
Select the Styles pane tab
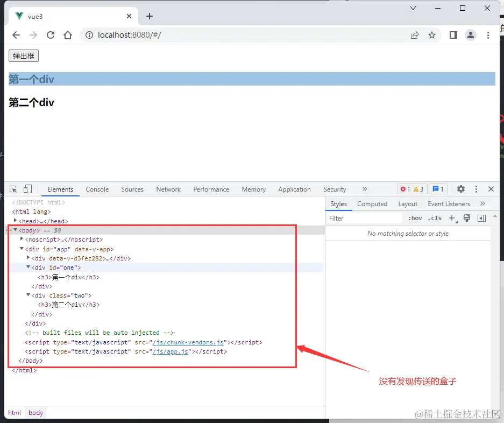point(338,204)
